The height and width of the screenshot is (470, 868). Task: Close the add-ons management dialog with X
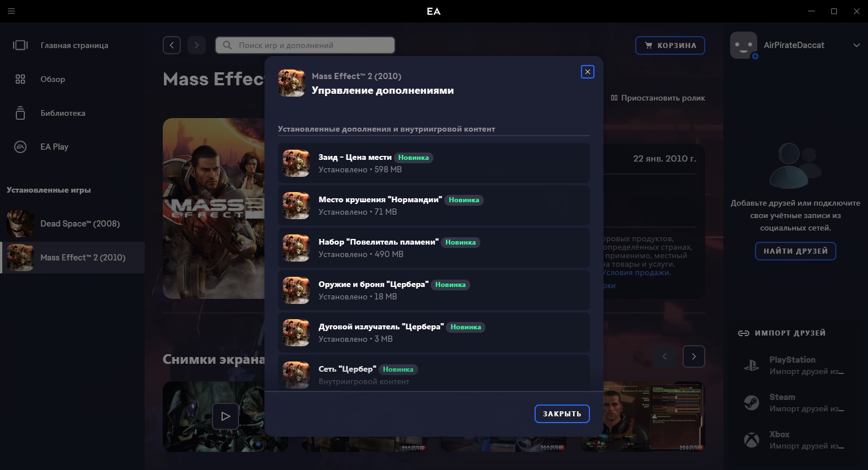(x=587, y=72)
